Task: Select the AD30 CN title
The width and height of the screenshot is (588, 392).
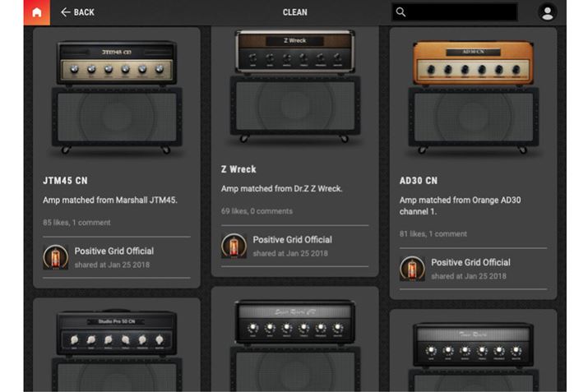Action: pyautogui.click(x=419, y=181)
